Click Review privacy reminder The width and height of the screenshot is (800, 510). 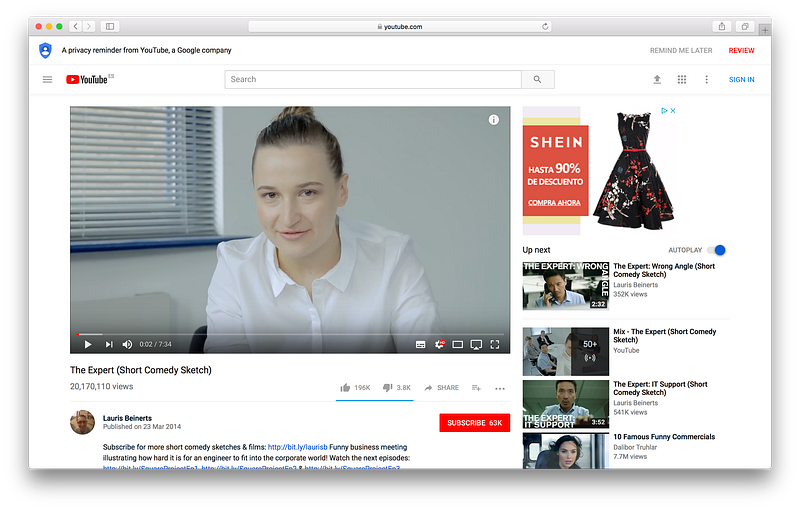pos(741,50)
